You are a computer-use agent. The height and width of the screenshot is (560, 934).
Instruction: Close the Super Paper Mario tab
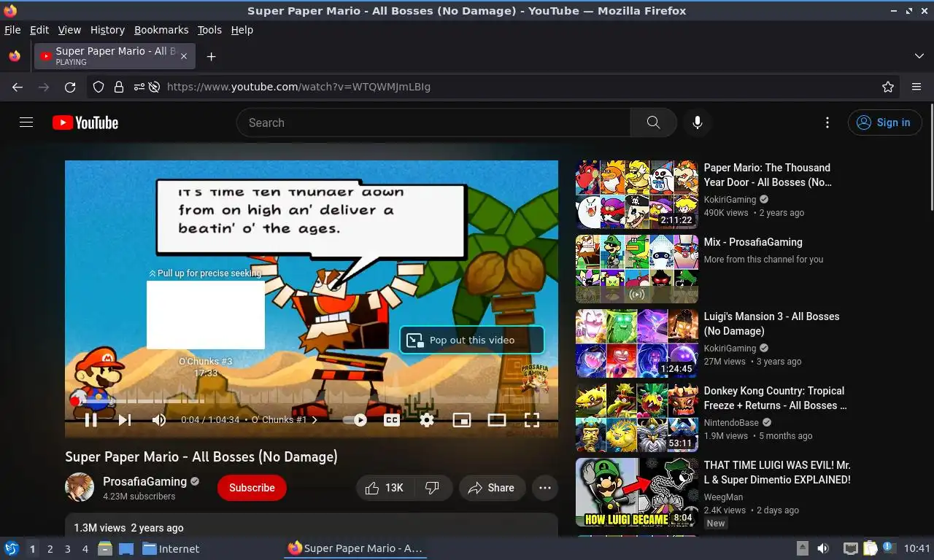[x=184, y=56]
